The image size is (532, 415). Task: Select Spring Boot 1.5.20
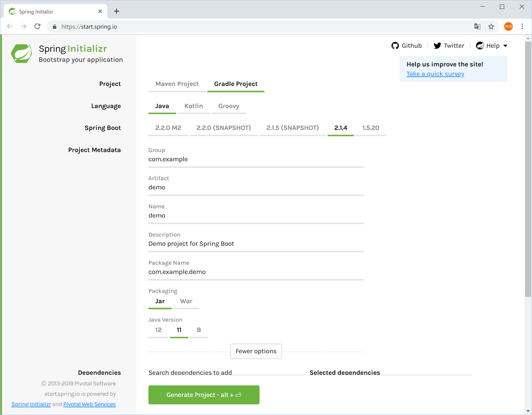pyautogui.click(x=371, y=128)
